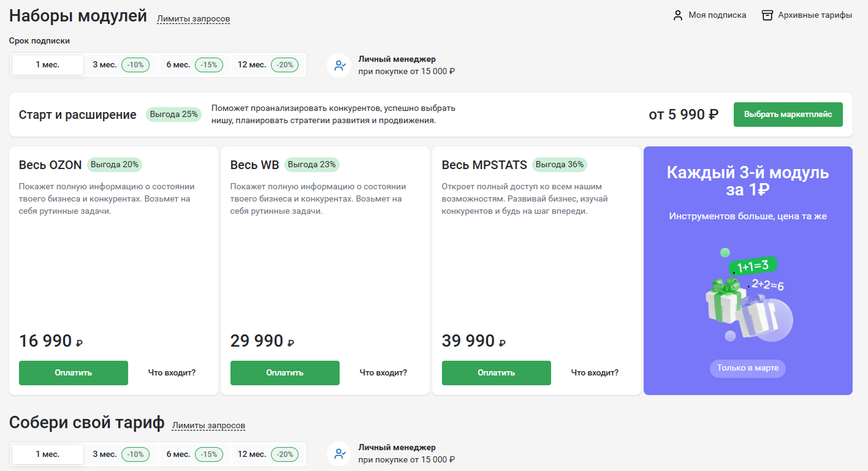
Task: Open Лимиты запросов link beside Собери свой тариф
Action: pos(208,425)
